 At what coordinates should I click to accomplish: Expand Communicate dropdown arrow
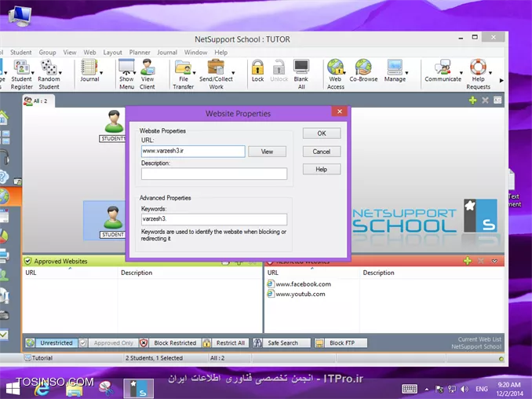click(x=461, y=73)
